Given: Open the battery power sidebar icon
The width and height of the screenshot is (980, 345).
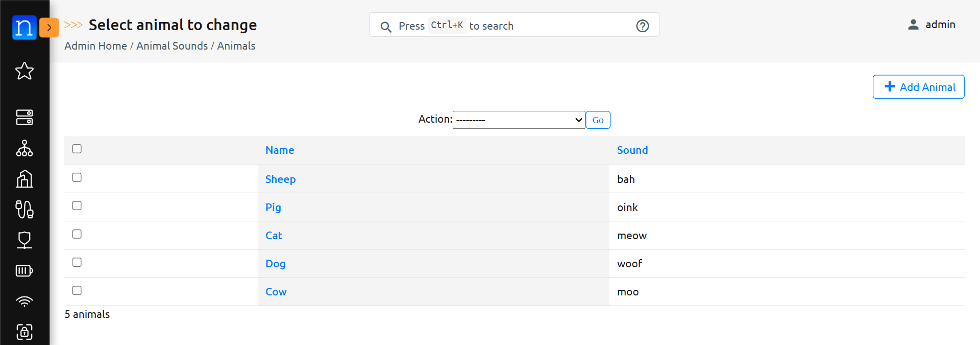Looking at the screenshot, I should click(24, 270).
